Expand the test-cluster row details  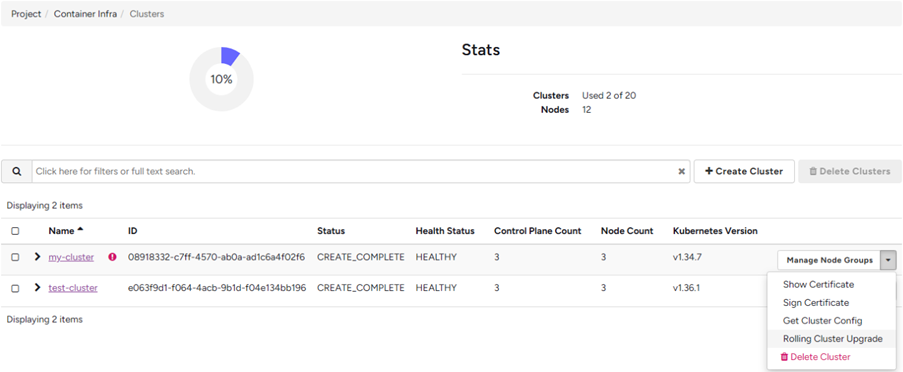(37, 287)
